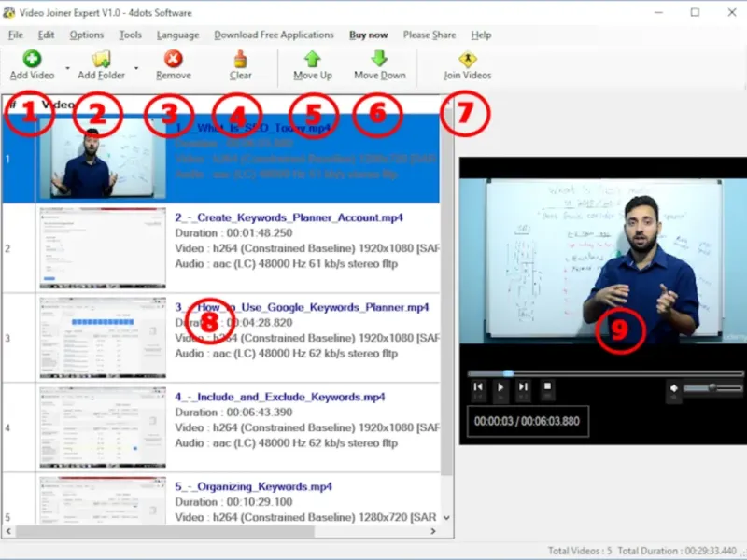Select thumbnail of How_to_Use_Google_Keywords_Planner video
This screenshot has width=747, height=560.
coord(103,338)
